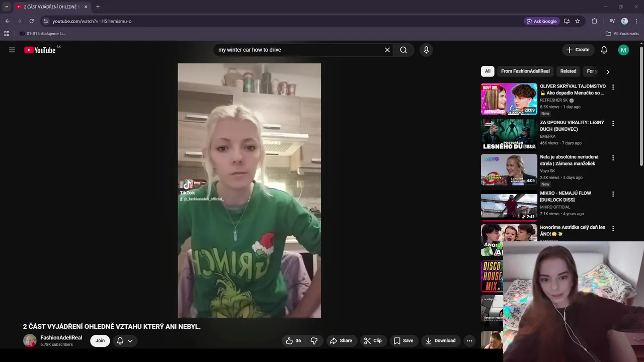Open the All Bookmarks folder
This screenshot has height=362, width=644.
(x=622, y=34)
